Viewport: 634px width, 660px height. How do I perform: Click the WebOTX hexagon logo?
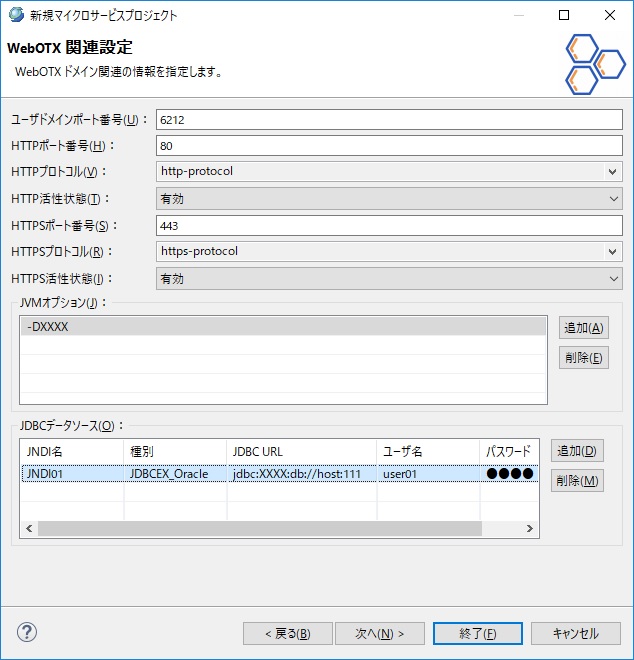593,64
